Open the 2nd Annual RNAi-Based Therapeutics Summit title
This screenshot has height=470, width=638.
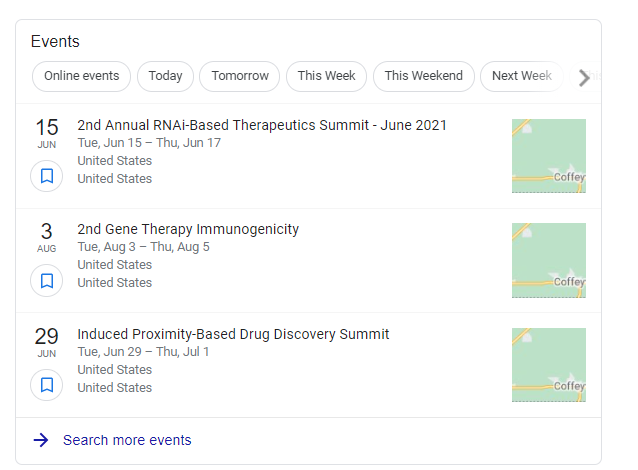tap(262, 125)
